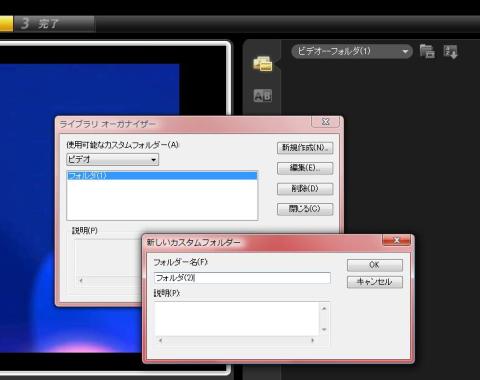Click the 削除(D) button
The image size is (480, 380).
(x=305, y=189)
